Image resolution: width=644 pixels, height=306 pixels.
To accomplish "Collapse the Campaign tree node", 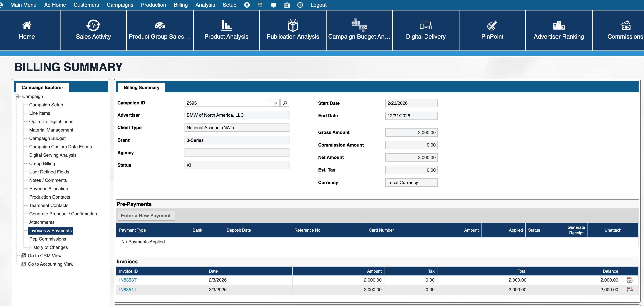I will [x=17, y=97].
